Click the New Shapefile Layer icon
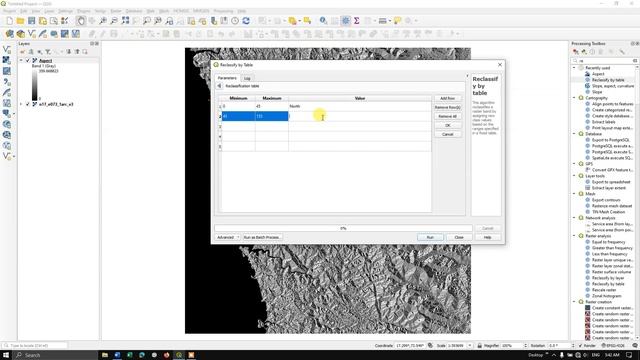This screenshot has height=360, width=640. (x=31, y=34)
